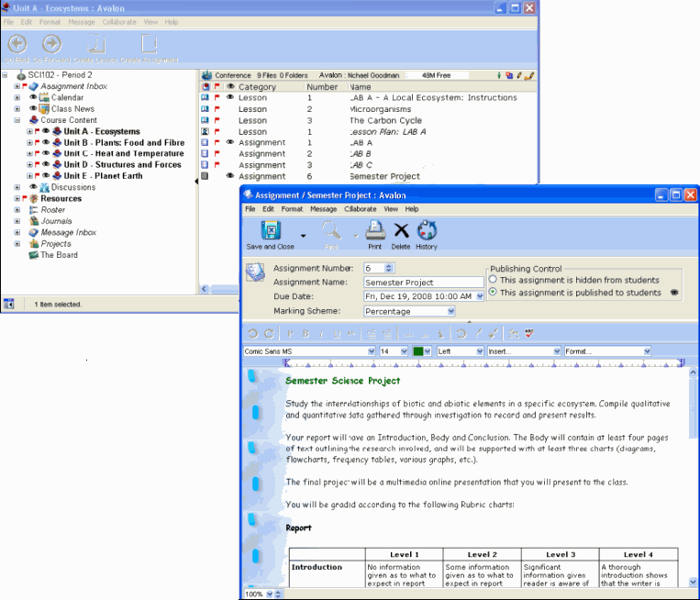Click the Save and Close icon

click(x=270, y=232)
